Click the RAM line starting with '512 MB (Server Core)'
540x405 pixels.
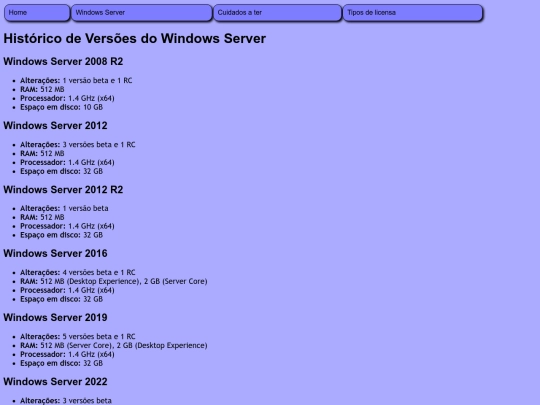coord(114,345)
